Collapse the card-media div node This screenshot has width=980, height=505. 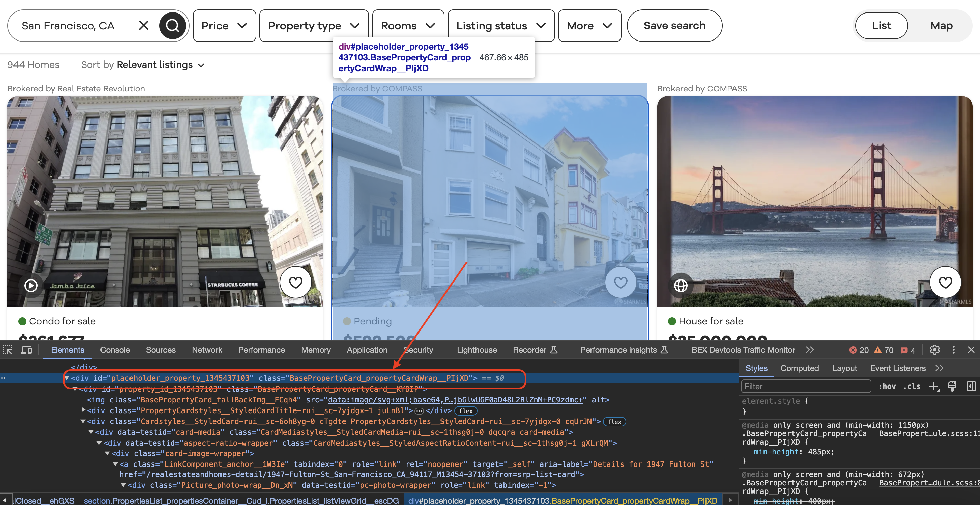[91, 432]
